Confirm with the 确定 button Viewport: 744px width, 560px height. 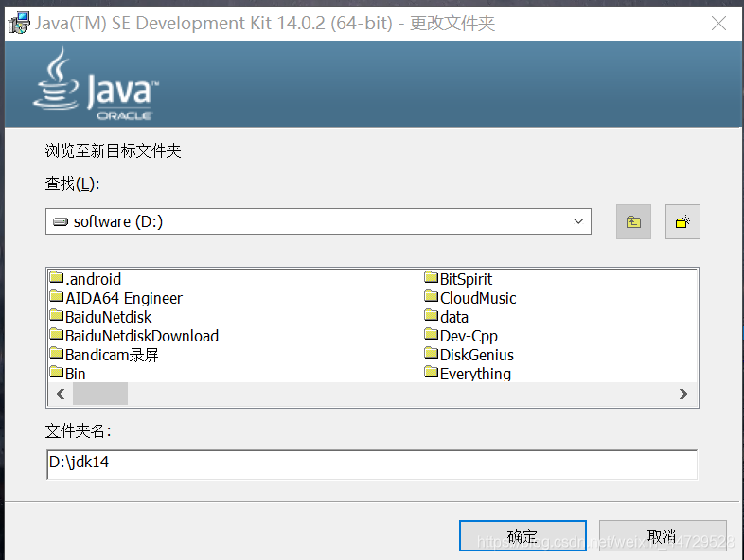(523, 535)
